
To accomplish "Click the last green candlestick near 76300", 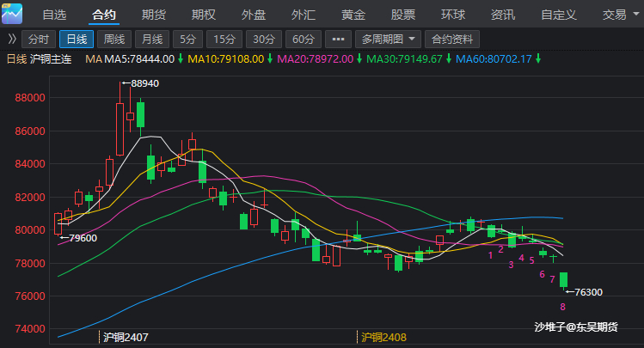I will click(563, 280).
